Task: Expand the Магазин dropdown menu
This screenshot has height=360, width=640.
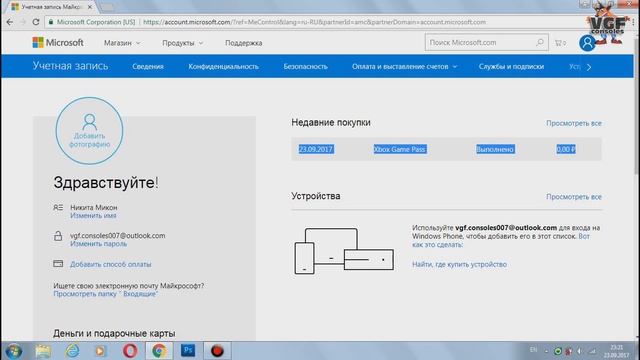Action: pos(122,43)
